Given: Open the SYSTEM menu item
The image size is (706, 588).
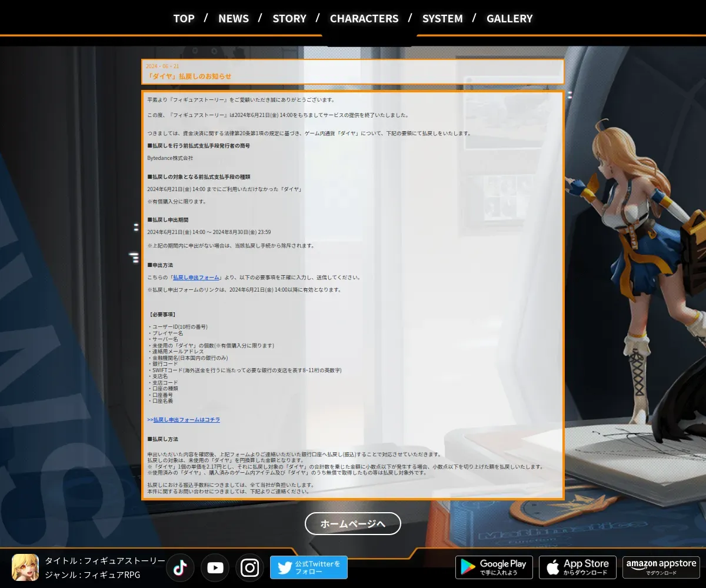Looking at the screenshot, I should coord(442,18).
